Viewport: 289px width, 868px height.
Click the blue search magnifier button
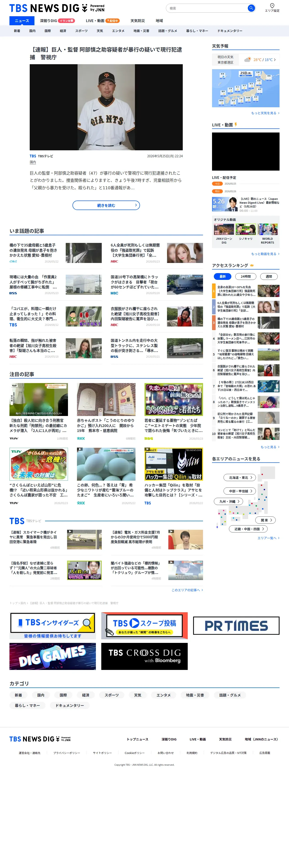pos(251,8)
